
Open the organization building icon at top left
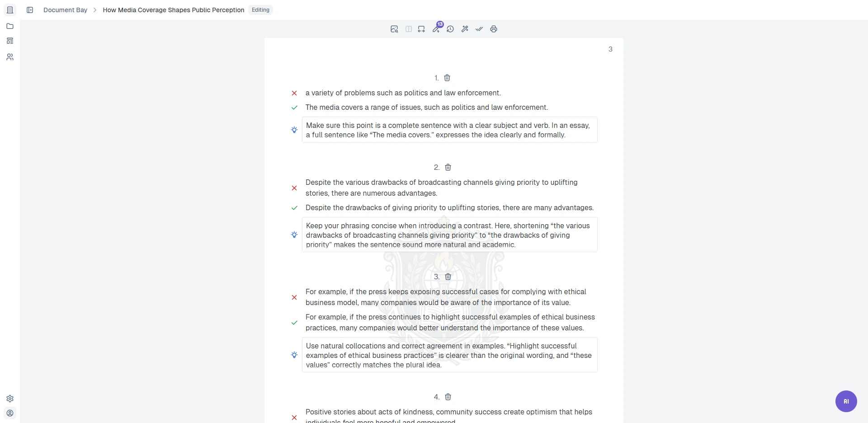click(x=10, y=10)
